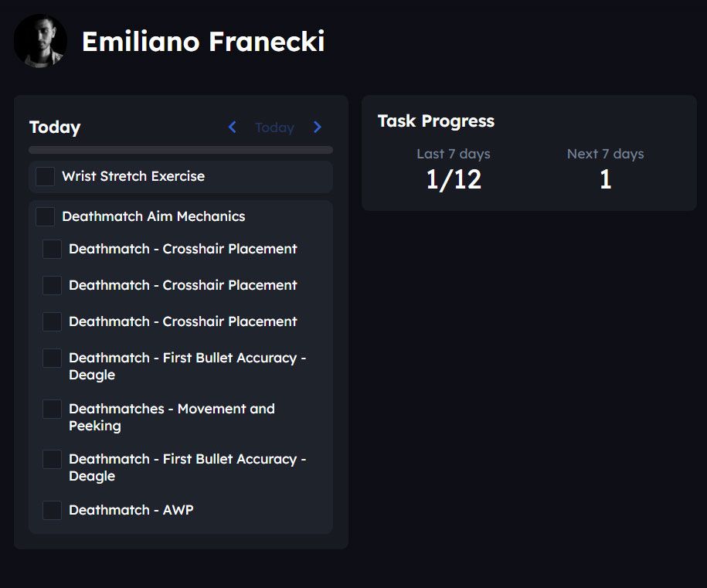Check first First Bullet Accuracy Deagle checkbox
This screenshot has width=707, height=588.
tap(52, 358)
